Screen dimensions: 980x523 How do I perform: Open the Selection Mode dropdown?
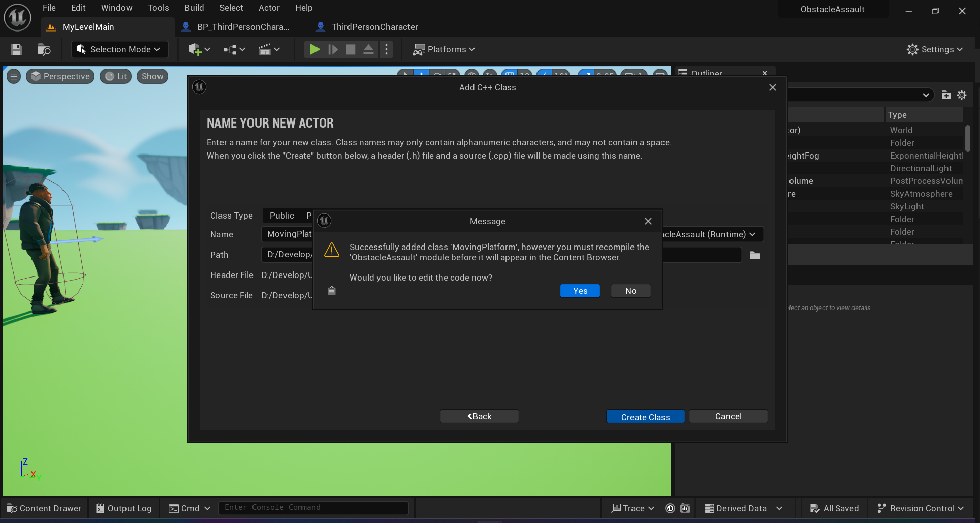pyautogui.click(x=119, y=49)
